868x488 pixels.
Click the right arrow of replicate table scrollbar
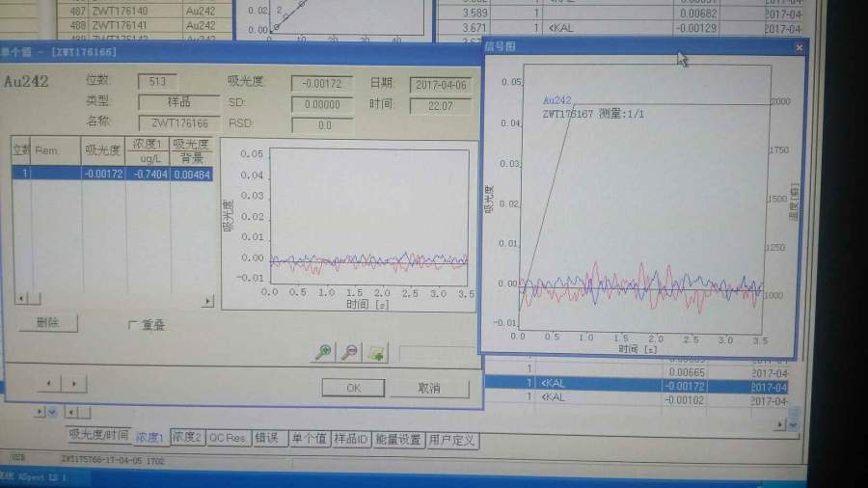click(207, 302)
